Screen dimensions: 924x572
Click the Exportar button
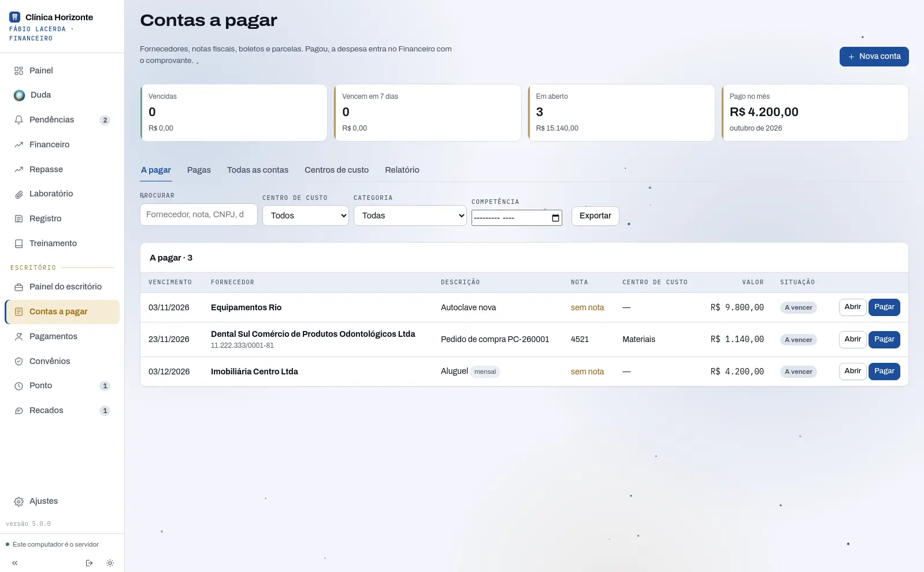(595, 216)
